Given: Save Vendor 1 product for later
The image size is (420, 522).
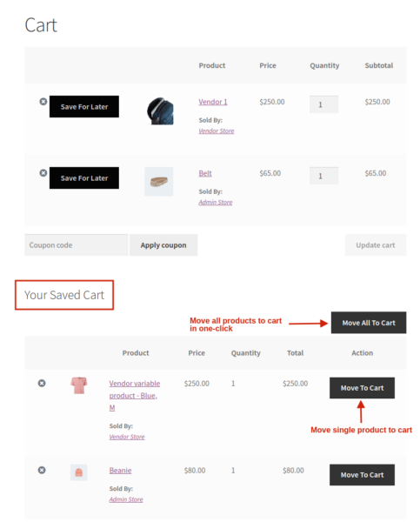Looking at the screenshot, I should coord(84,106).
